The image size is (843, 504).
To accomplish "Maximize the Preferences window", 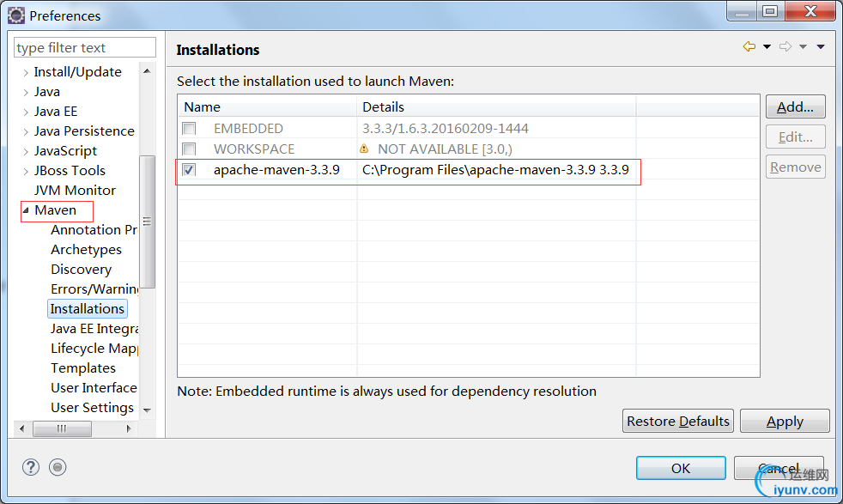I will coord(770,11).
